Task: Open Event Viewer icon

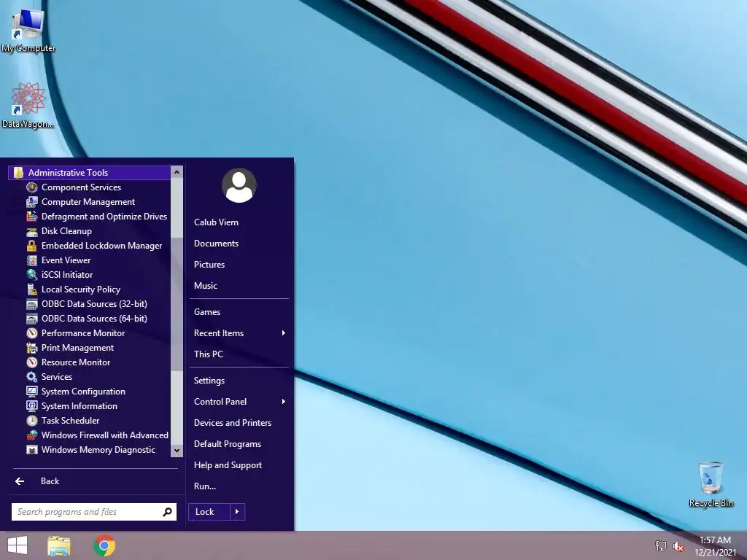Action: [x=32, y=260]
